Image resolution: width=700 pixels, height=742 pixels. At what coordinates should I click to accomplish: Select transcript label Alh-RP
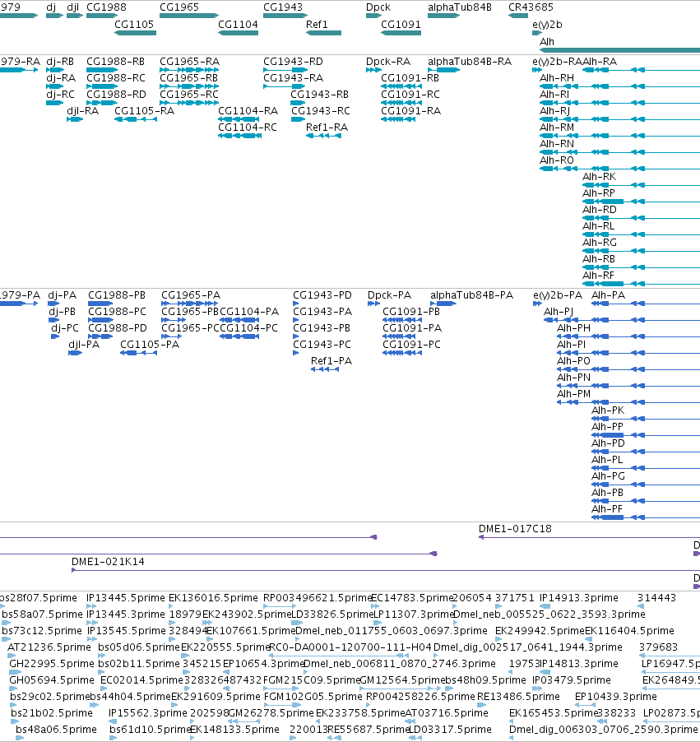[x=599, y=193]
